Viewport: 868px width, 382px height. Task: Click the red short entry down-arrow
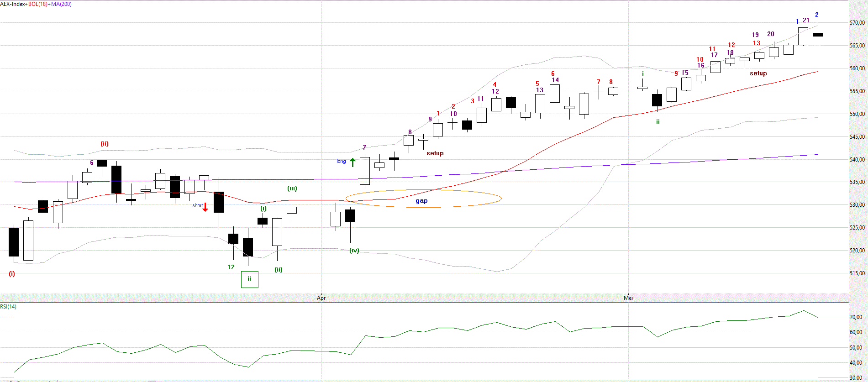point(205,207)
